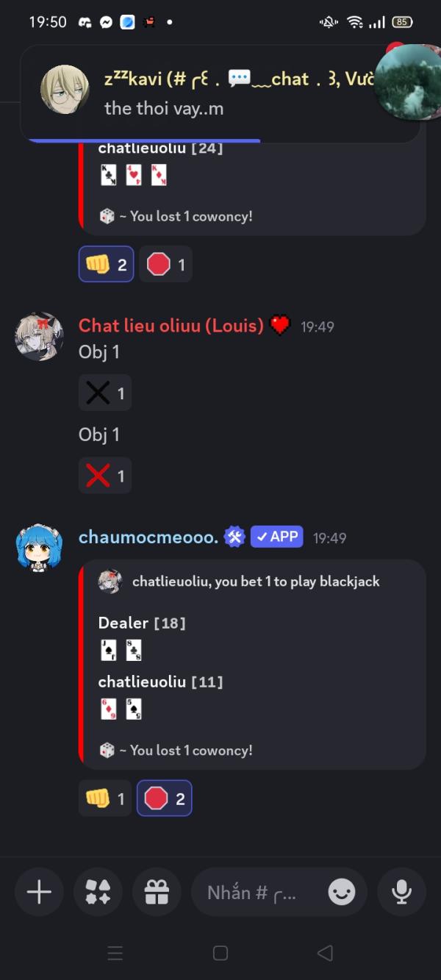Toggle the black X reaction
This screenshot has height=980, width=441.
pos(105,393)
